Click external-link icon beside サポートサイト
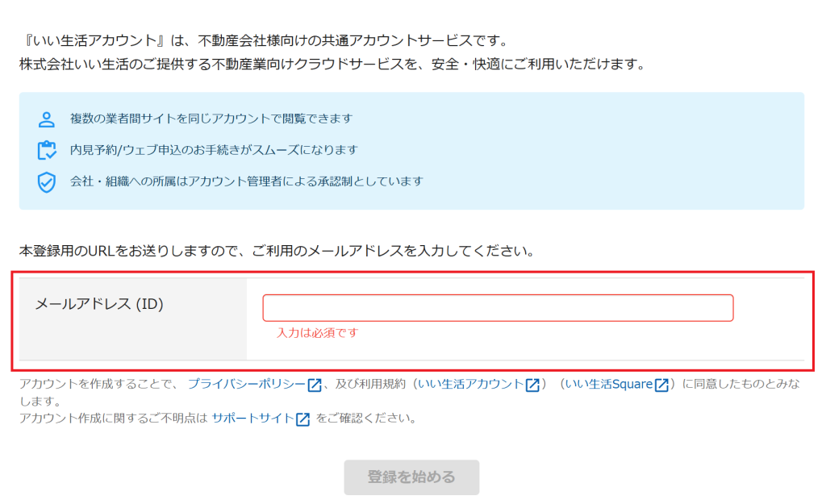The height and width of the screenshot is (504, 826). pyautogui.click(x=303, y=419)
